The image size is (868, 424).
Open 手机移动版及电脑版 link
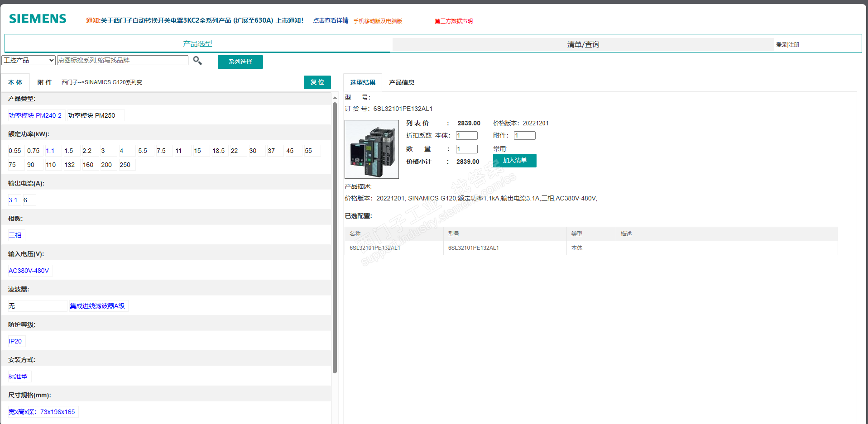[x=378, y=21]
